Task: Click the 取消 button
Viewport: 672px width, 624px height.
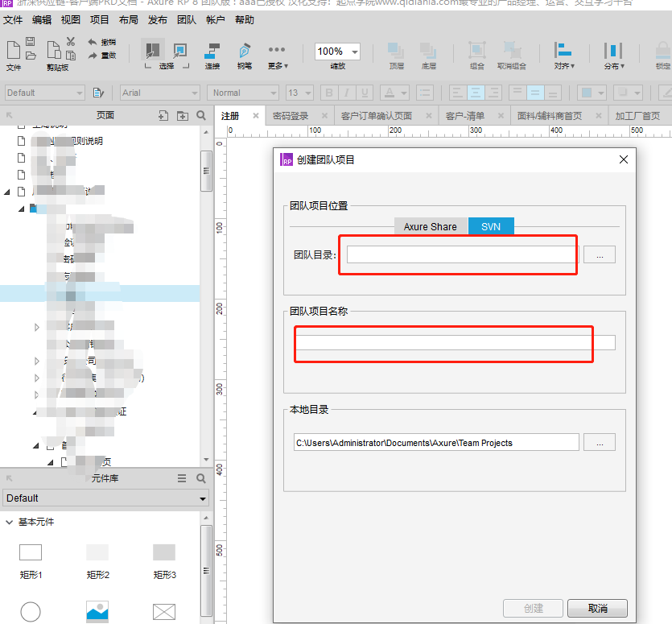Action: tap(597, 608)
